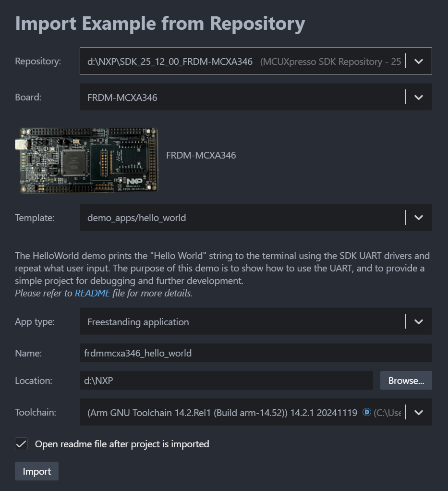Click the HelloWorld demo description paragraph
Viewport: 448px width, 491px height.
222,268
